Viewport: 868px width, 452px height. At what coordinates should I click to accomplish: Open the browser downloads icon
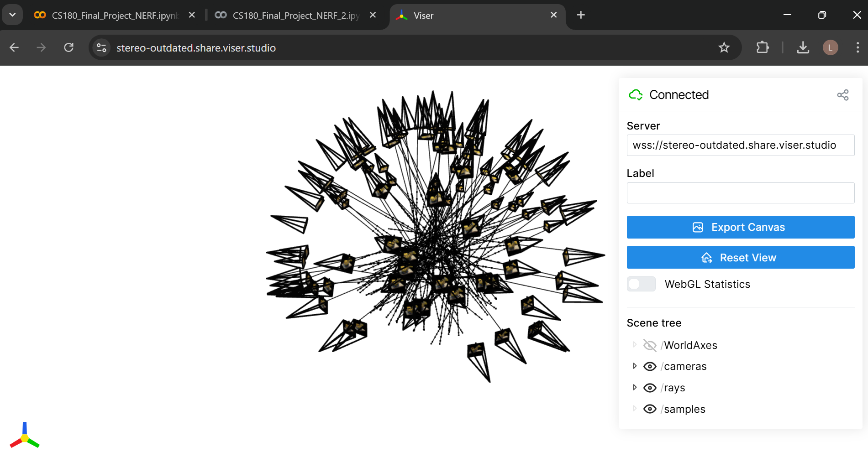click(x=803, y=47)
